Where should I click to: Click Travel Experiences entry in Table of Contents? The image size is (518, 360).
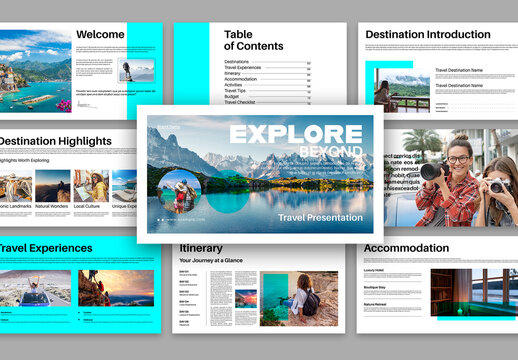tap(242, 68)
